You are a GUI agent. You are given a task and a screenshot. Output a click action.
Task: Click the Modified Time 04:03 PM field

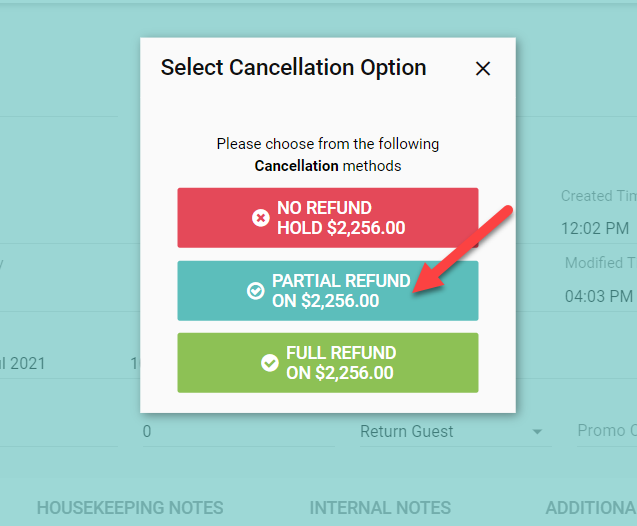599,296
